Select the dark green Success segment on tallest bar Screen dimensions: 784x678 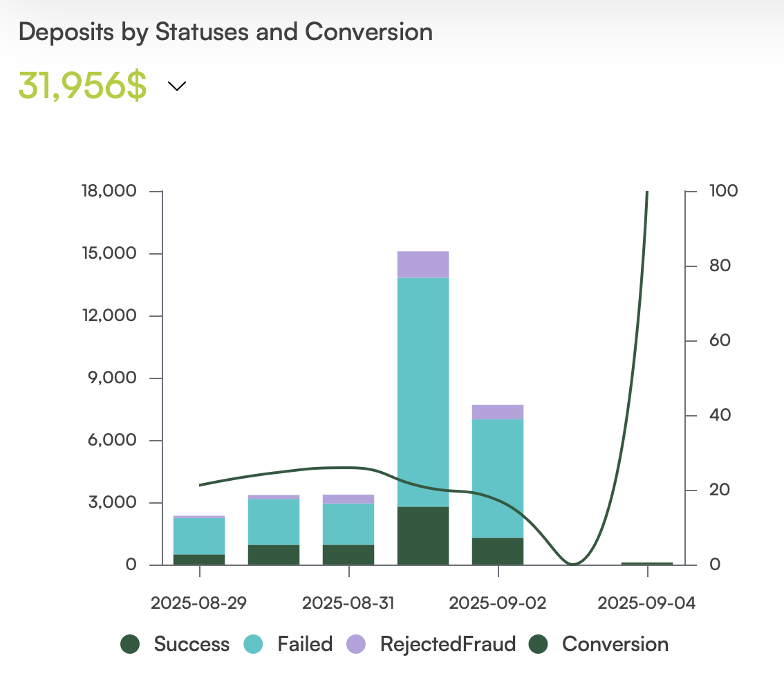click(x=423, y=535)
